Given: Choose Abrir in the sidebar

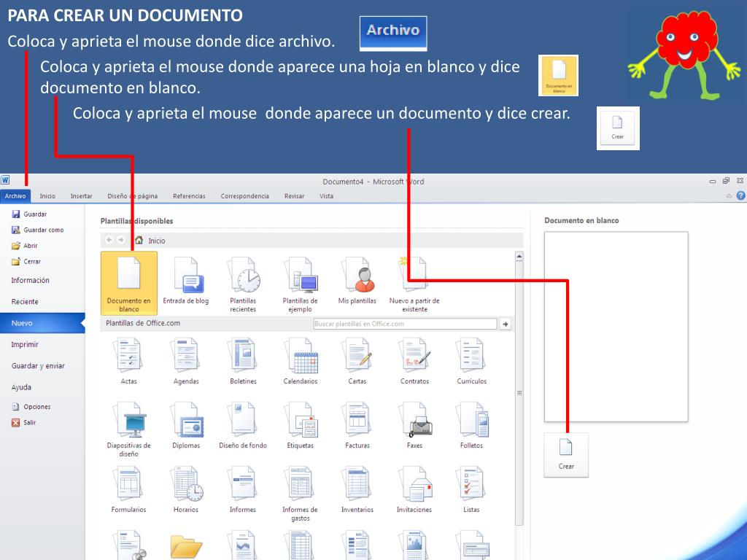Looking at the screenshot, I should pyautogui.click(x=25, y=246).
